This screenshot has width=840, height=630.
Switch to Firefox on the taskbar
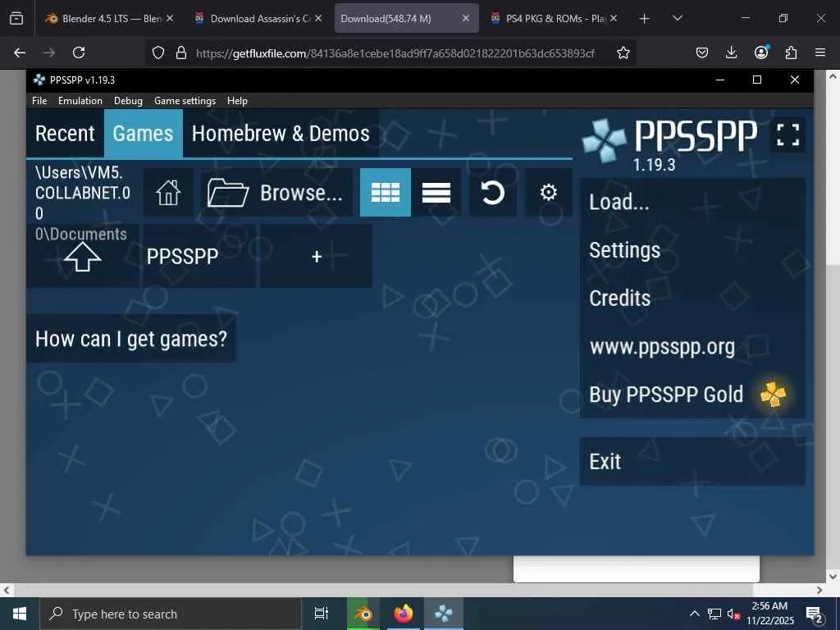(x=404, y=614)
